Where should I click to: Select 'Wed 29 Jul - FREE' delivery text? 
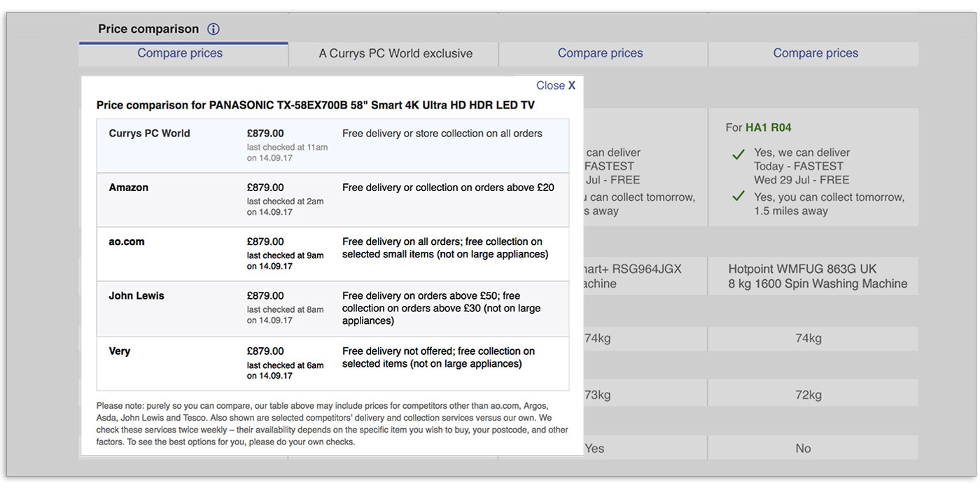pyautogui.click(x=801, y=180)
